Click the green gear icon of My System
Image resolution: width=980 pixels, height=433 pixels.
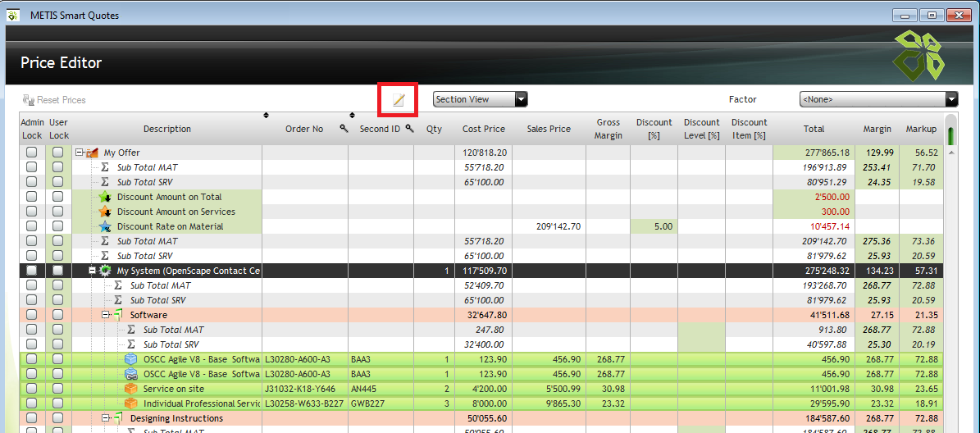[x=105, y=271]
